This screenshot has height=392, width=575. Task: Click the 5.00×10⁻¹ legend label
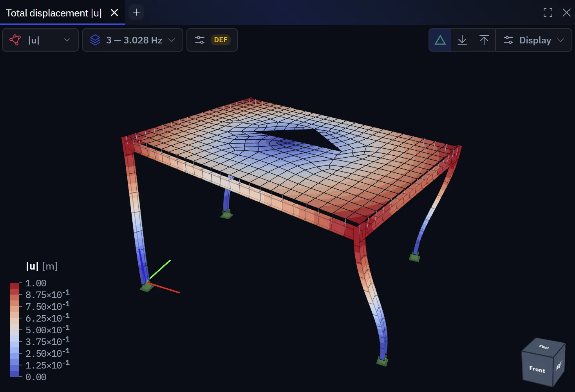(x=47, y=329)
